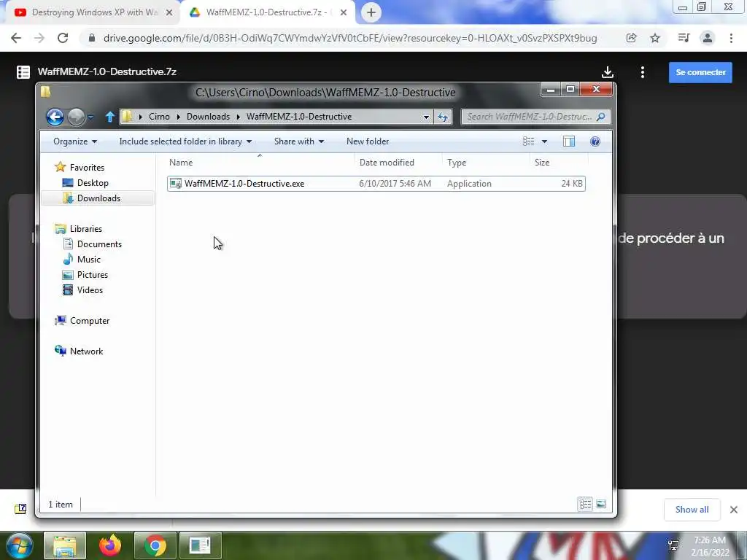Click the refresh button beside address bar
This screenshot has height=560, width=747.
pos(443,117)
